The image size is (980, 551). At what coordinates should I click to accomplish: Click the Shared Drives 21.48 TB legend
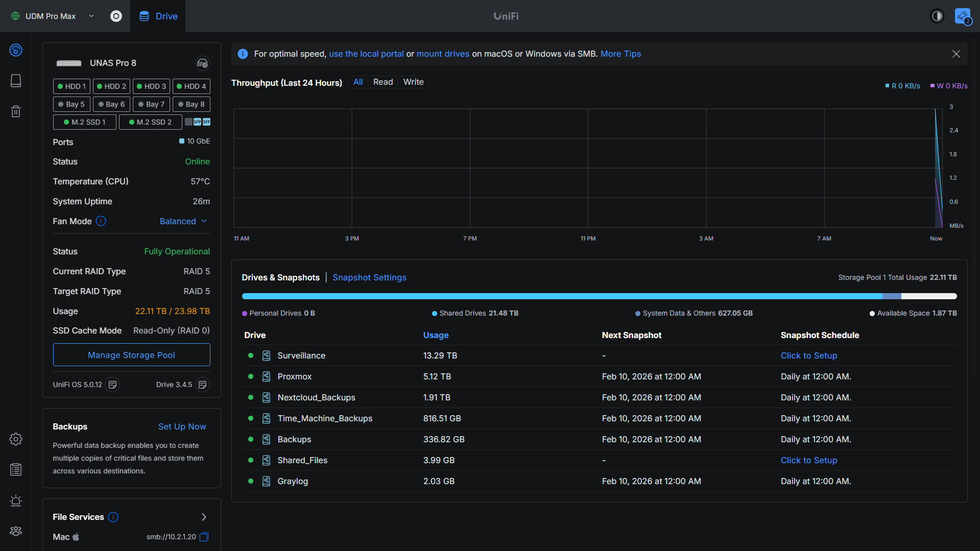coord(475,314)
